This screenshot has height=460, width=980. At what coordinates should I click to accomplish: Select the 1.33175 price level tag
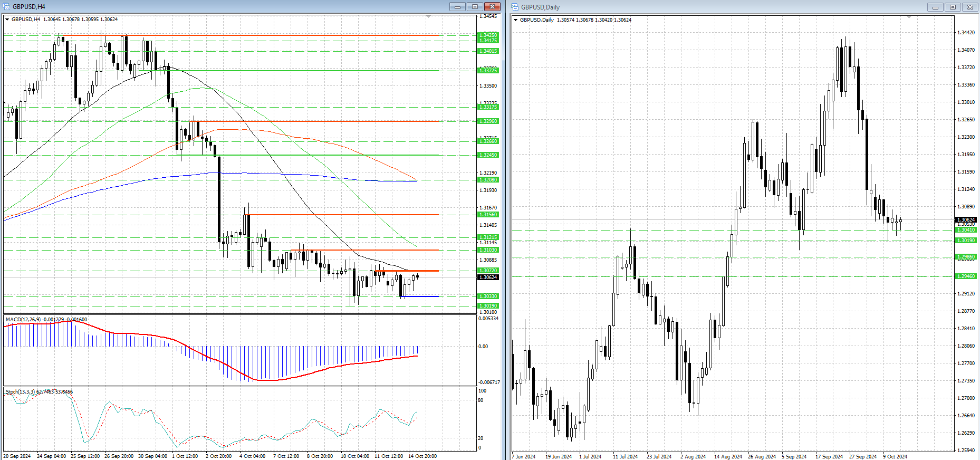click(x=488, y=107)
